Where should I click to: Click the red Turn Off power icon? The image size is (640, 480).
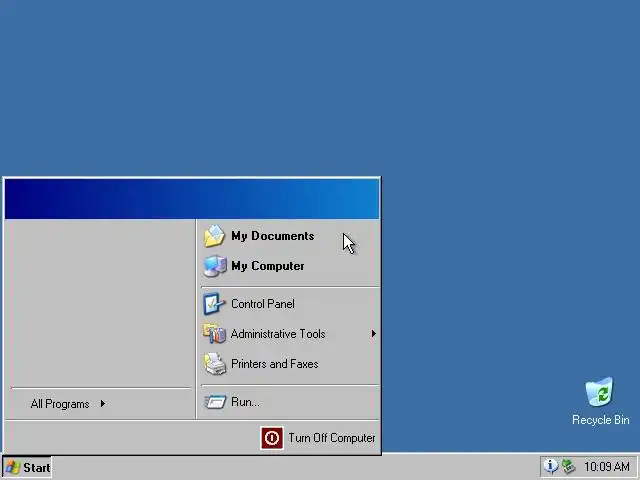pyautogui.click(x=272, y=438)
